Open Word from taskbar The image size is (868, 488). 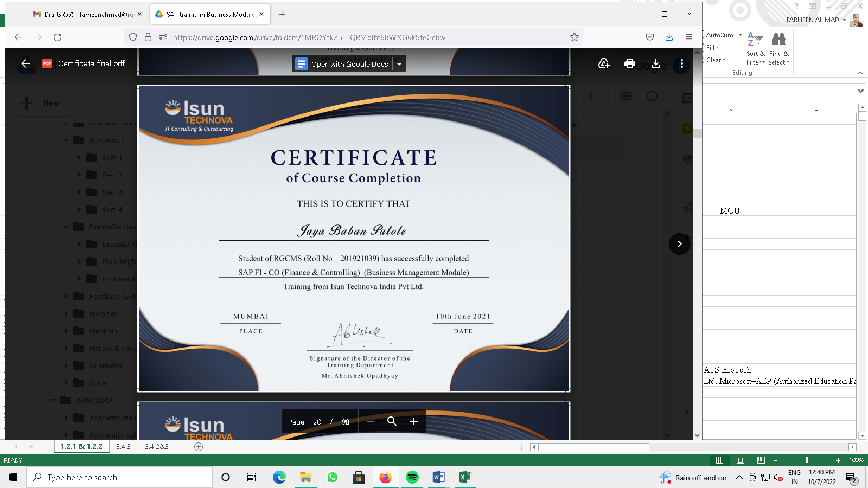(439, 477)
